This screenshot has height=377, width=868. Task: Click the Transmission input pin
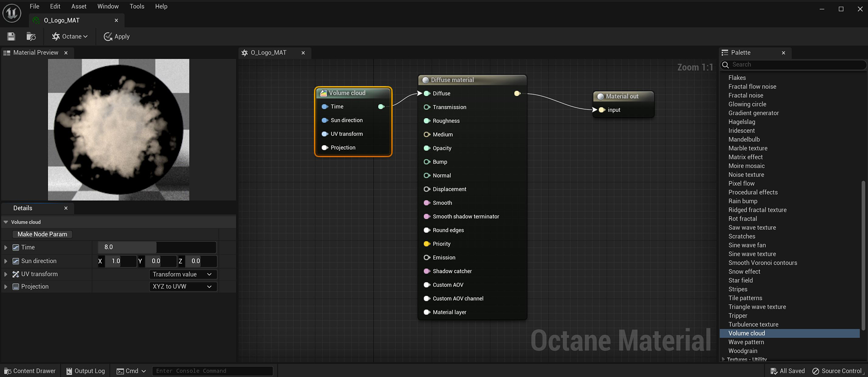click(427, 107)
